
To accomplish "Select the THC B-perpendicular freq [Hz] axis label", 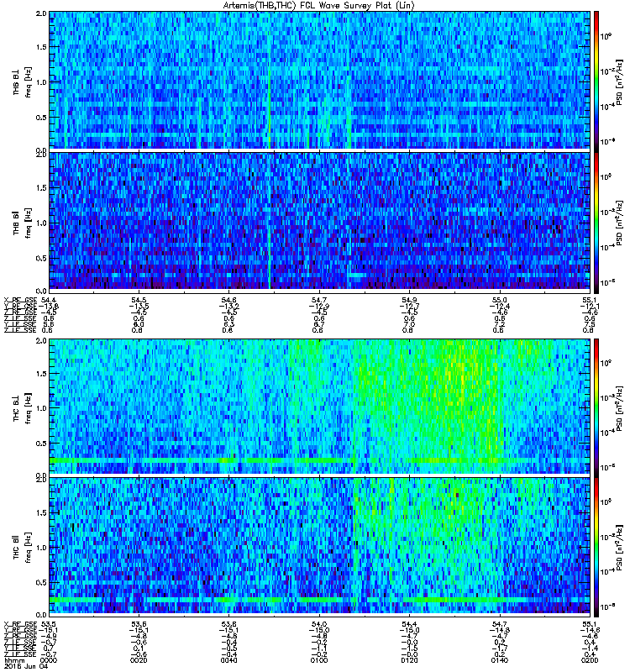I will click(23, 408).
